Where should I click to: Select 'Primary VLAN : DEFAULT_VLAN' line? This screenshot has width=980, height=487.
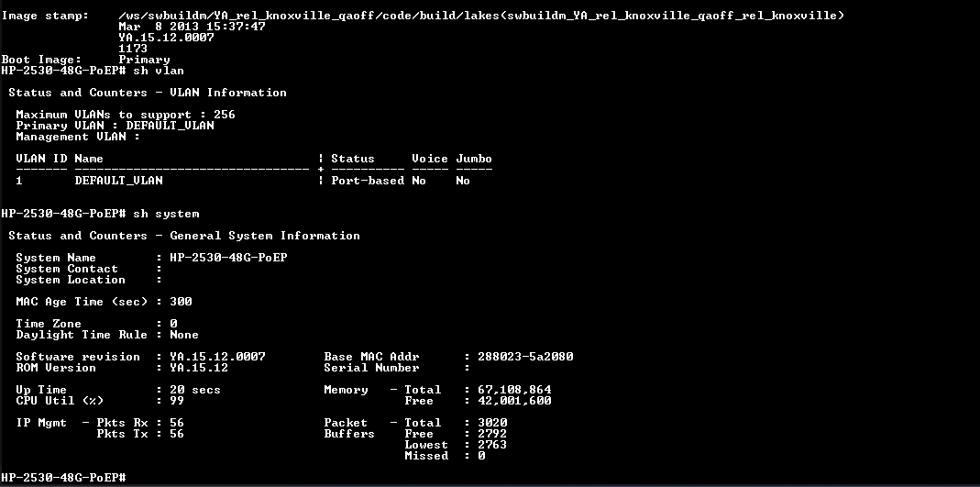tap(115, 126)
